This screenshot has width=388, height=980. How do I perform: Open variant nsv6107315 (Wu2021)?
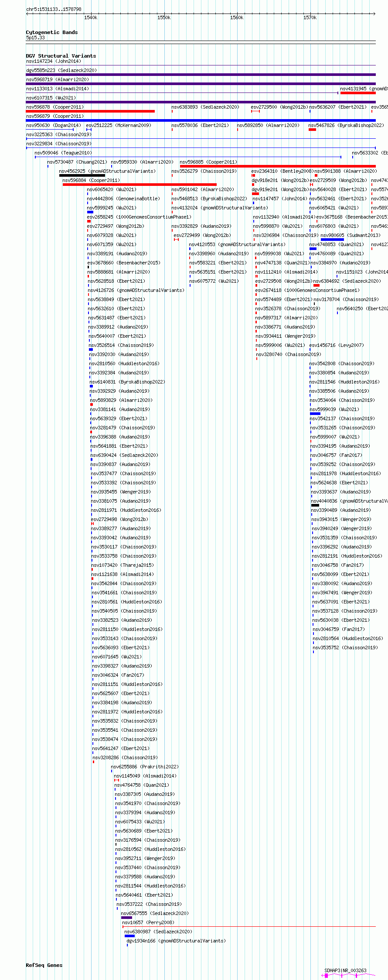coord(51,98)
